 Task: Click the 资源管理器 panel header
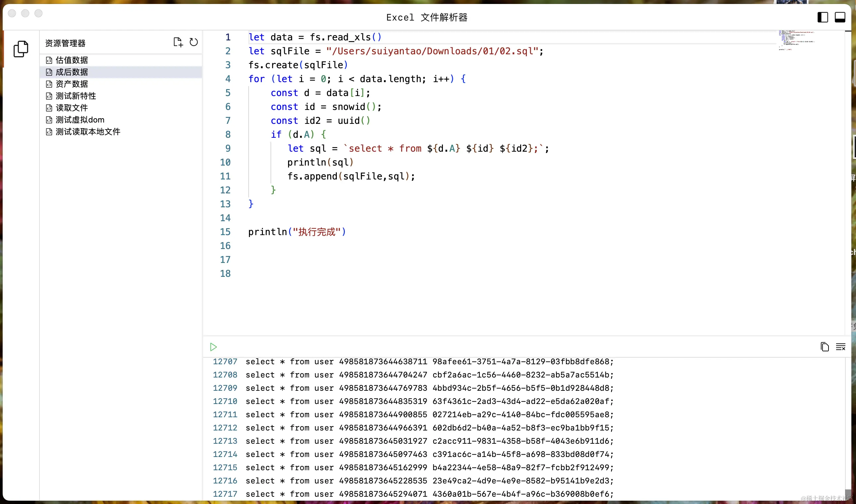[x=65, y=43]
